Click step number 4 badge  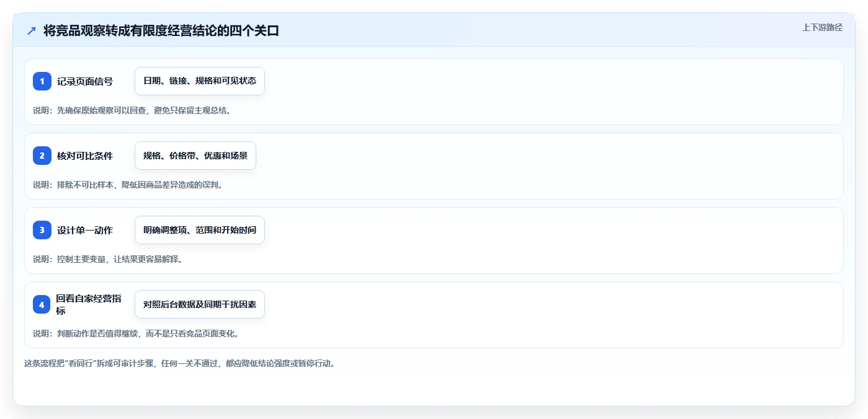[42, 304]
